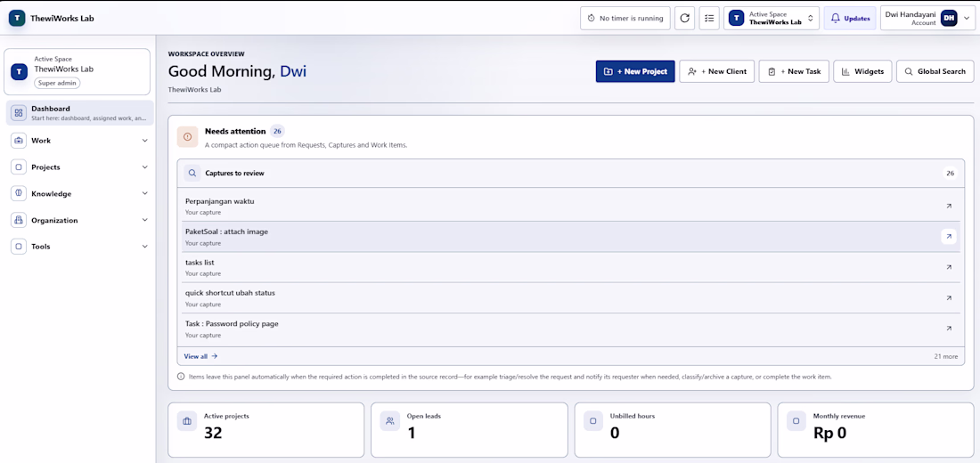Image resolution: width=980 pixels, height=463 pixels.
Task: Click the Needs attention alert icon
Action: pyautogui.click(x=187, y=137)
